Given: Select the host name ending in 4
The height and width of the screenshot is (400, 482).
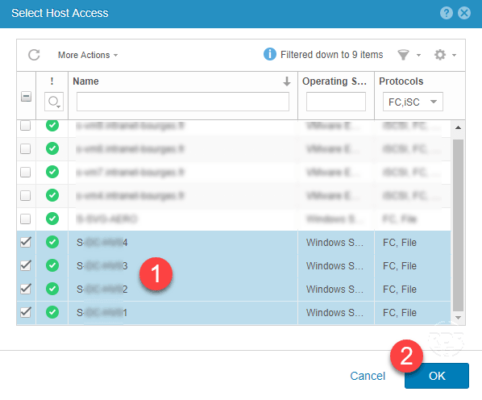Looking at the screenshot, I should pos(102,242).
